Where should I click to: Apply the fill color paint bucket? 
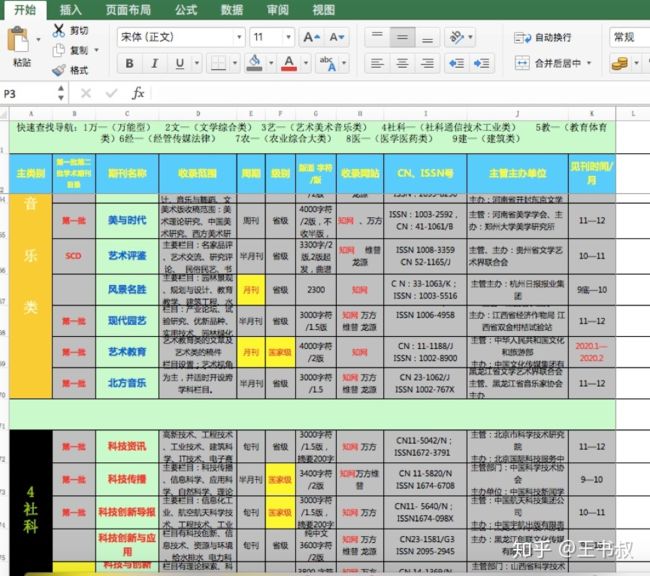coord(255,63)
